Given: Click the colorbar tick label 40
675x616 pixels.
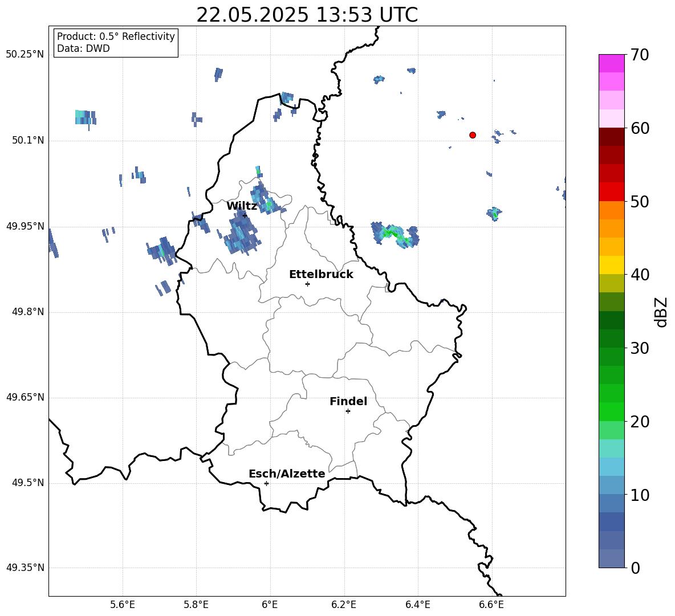Looking at the screenshot, I should click(x=640, y=275).
